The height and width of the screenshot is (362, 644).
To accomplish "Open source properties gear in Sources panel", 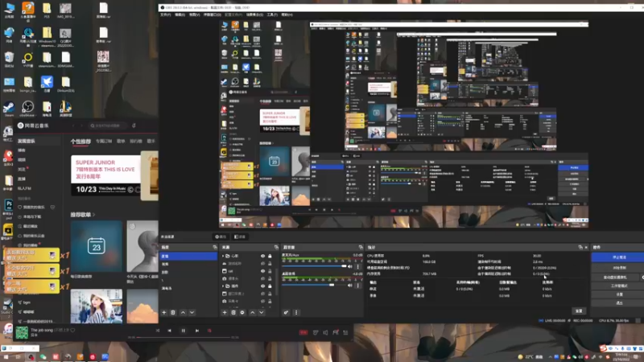I will [x=242, y=313].
